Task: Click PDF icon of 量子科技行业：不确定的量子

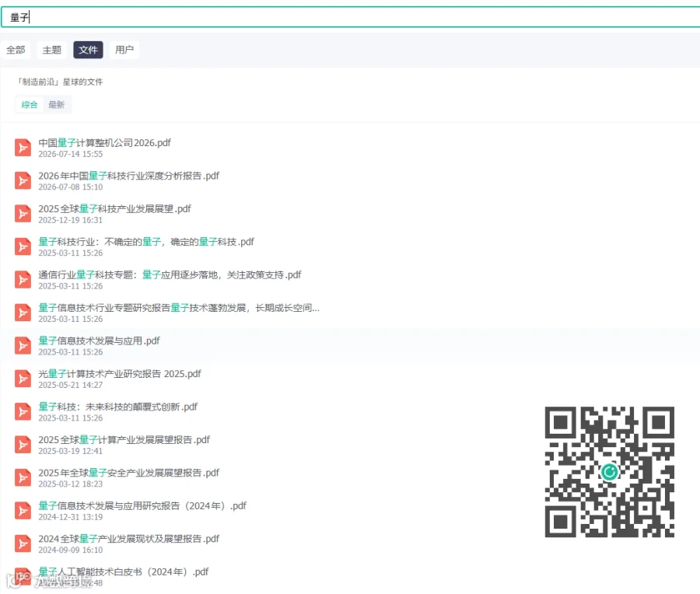Action: click(23, 246)
